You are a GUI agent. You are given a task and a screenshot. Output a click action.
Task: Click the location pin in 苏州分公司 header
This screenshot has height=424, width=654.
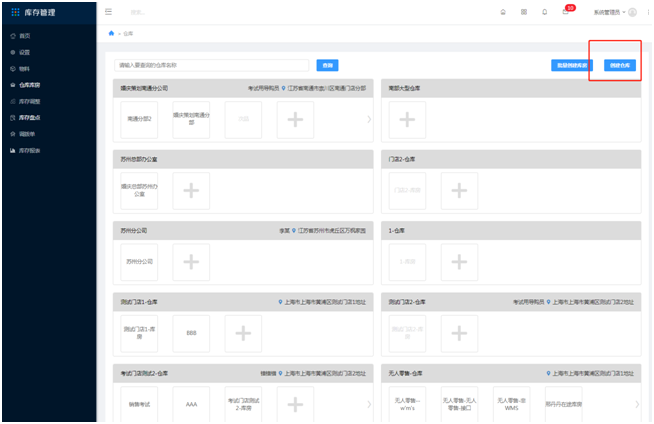294,231
